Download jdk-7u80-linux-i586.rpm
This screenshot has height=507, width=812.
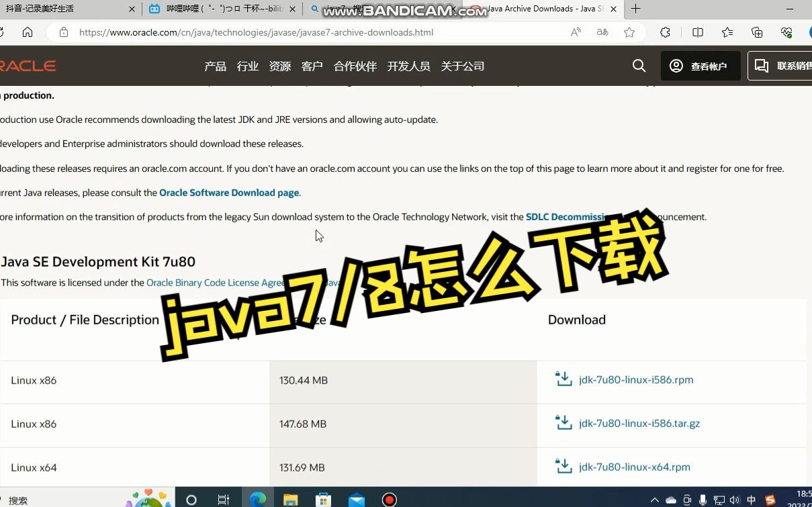pos(636,380)
